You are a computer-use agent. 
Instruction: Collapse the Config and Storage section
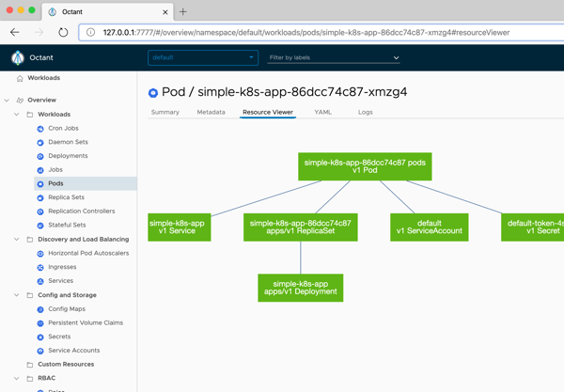click(17, 295)
